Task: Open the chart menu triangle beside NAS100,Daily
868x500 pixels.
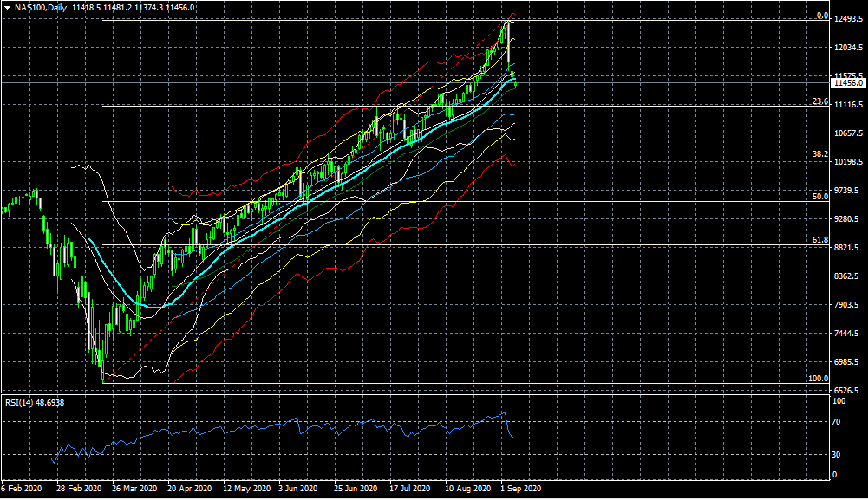Action: coord(7,8)
